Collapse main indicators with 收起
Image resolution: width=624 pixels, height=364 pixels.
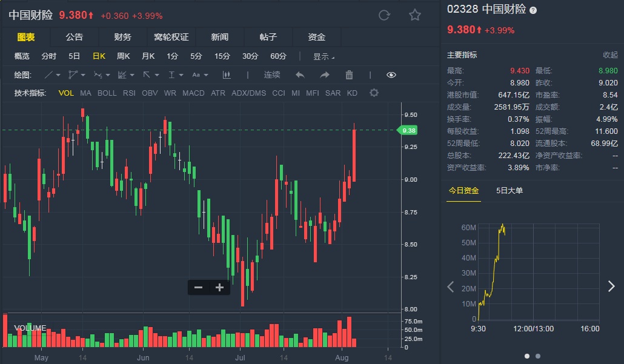coord(610,55)
